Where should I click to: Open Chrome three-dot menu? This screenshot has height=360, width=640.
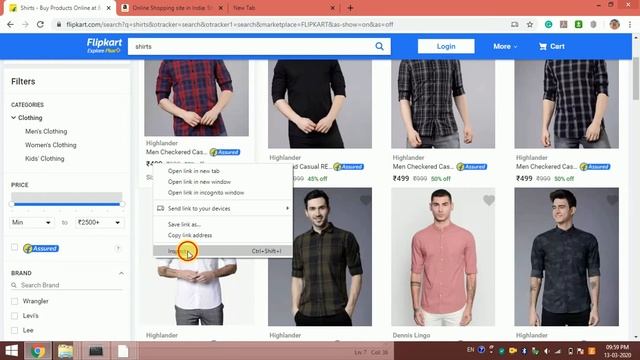[x=630, y=24]
